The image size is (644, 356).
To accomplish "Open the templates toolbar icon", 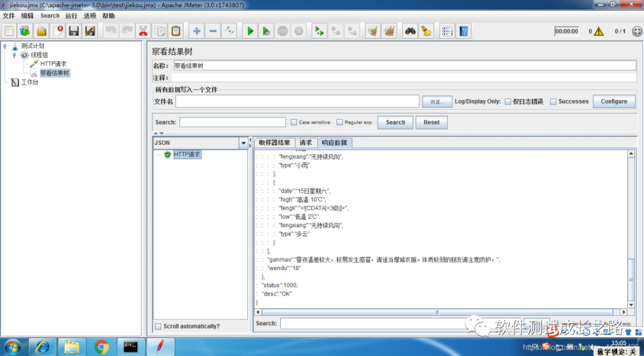I will (26, 31).
